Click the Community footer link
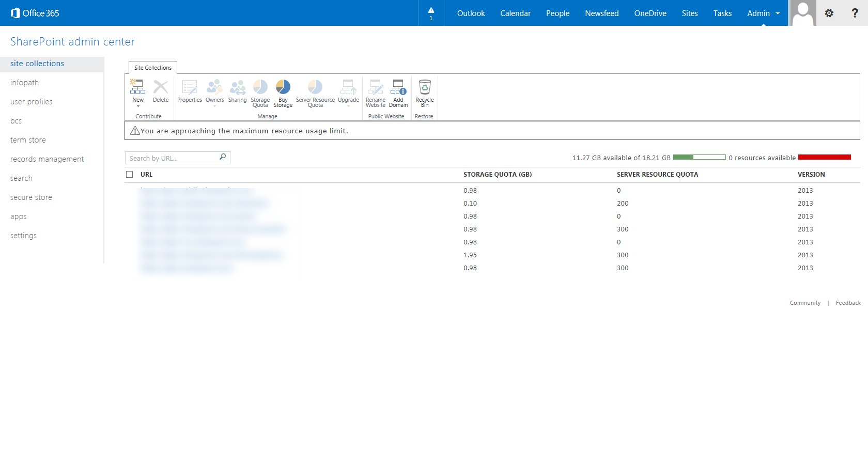Screen dimensions: 868x450 click(x=805, y=303)
